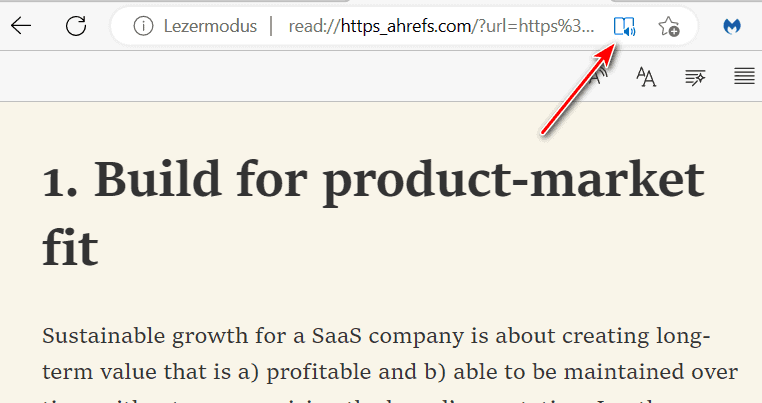Go back with the browser back arrow
The height and width of the screenshot is (403, 762).
click(x=21, y=26)
